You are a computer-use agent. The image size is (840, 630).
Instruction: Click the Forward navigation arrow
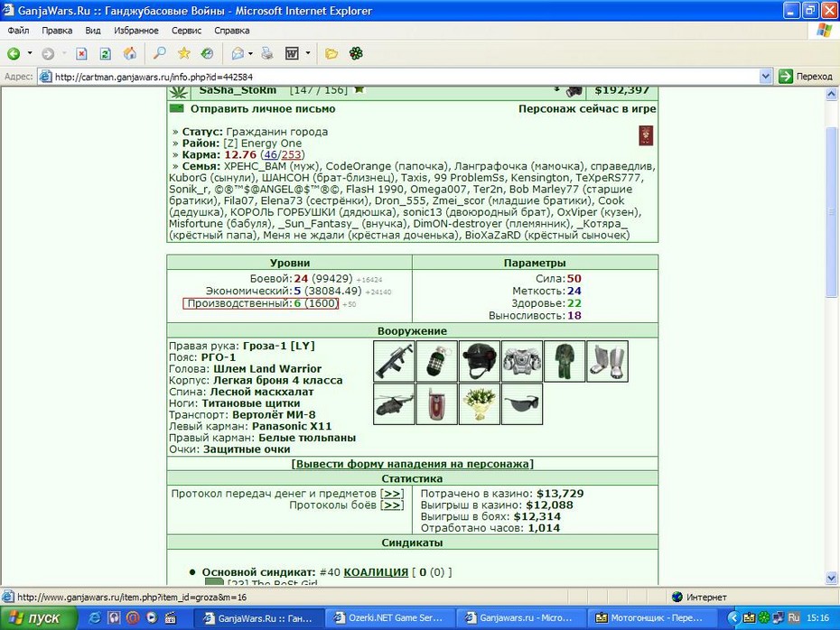click(48, 53)
